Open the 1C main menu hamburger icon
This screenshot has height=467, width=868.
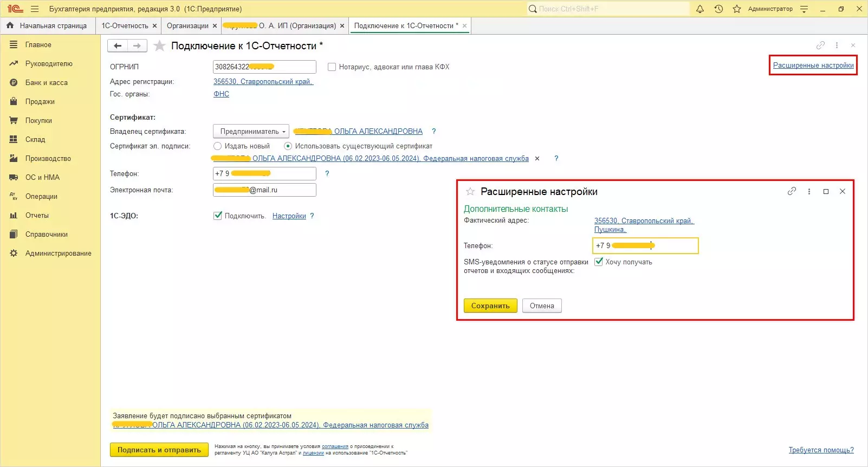[x=35, y=9]
